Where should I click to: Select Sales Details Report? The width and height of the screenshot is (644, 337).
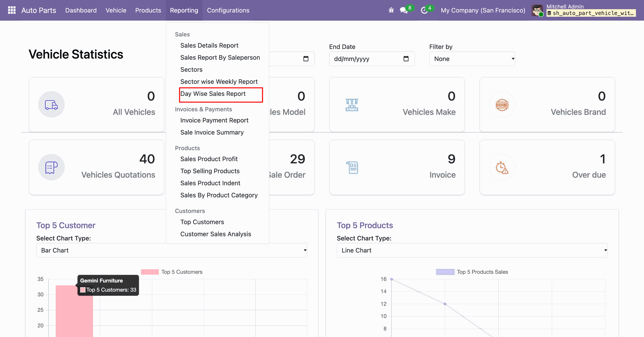[x=209, y=46]
